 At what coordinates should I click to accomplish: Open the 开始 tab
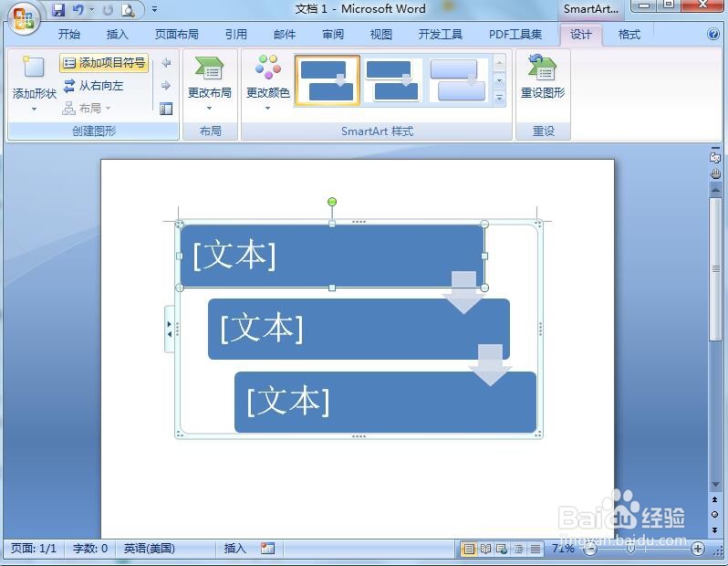[69, 35]
